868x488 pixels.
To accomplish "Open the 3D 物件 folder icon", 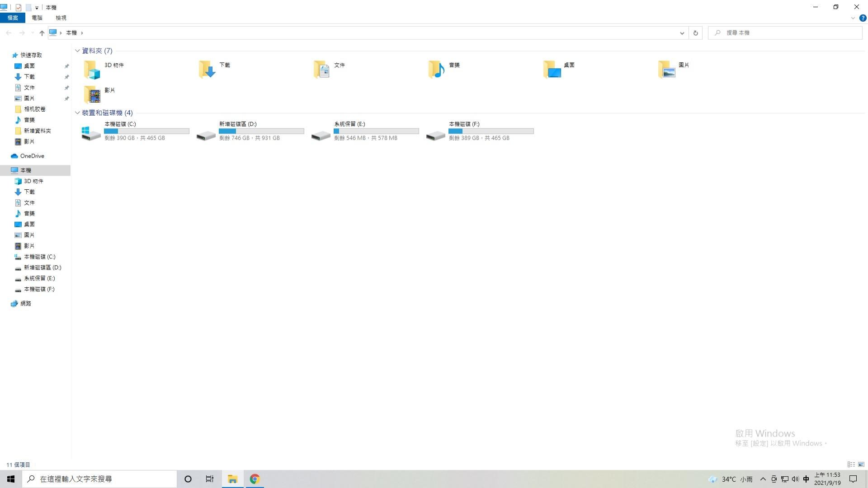I will pos(92,70).
